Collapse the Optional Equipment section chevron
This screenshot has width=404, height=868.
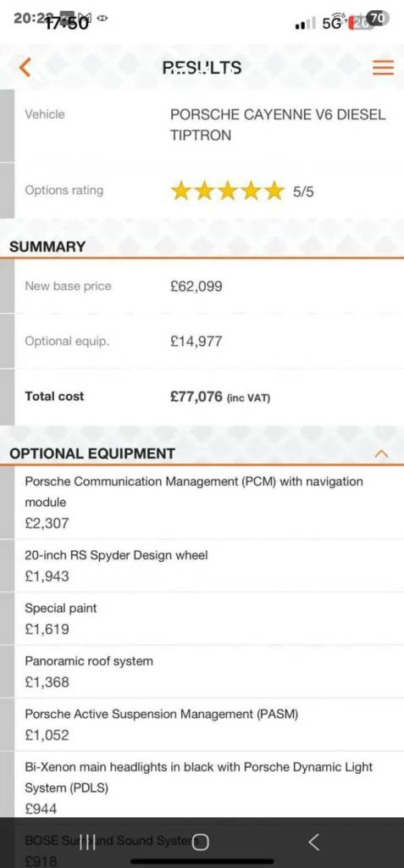[x=381, y=453]
